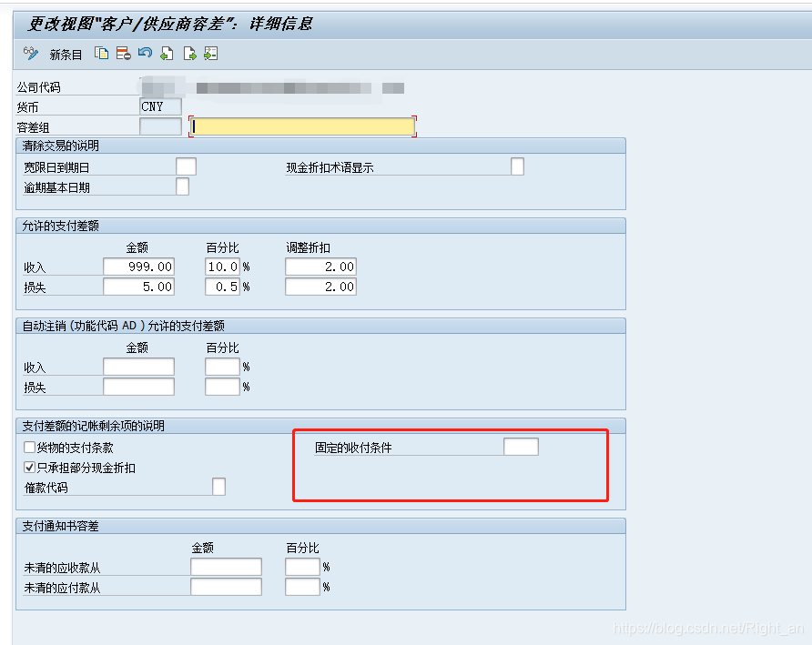The image size is (812, 645).
Task: Click the 催款代码 input box
Action: click(219, 487)
